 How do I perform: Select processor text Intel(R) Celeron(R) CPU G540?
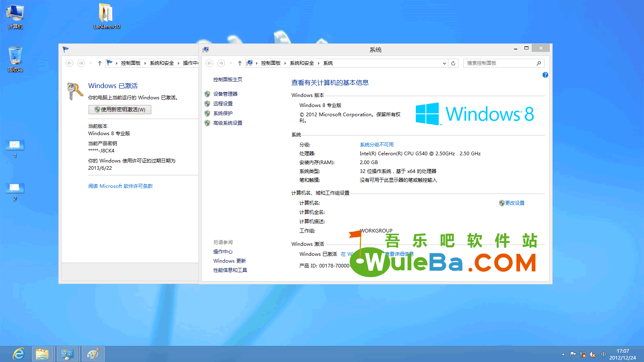pos(394,154)
